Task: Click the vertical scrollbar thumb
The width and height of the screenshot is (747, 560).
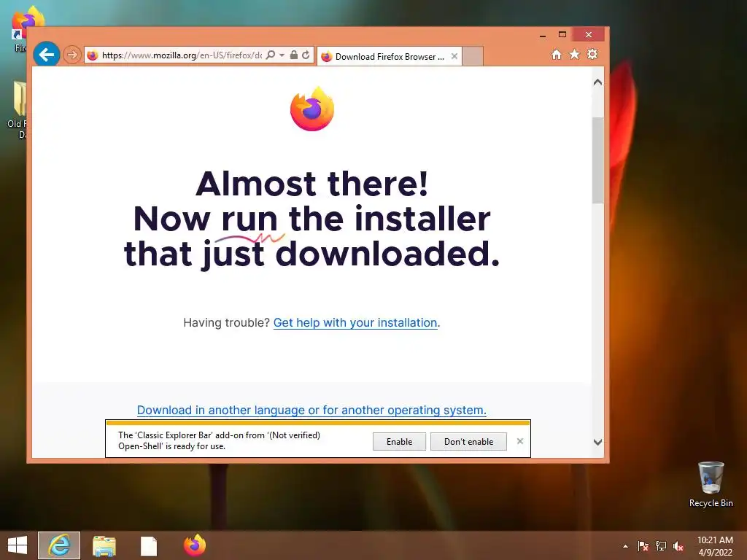Action: click(x=597, y=160)
